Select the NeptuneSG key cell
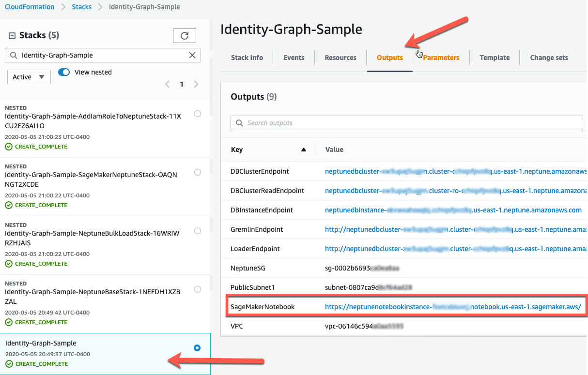The image size is (588, 375). click(x=248, y=268)
